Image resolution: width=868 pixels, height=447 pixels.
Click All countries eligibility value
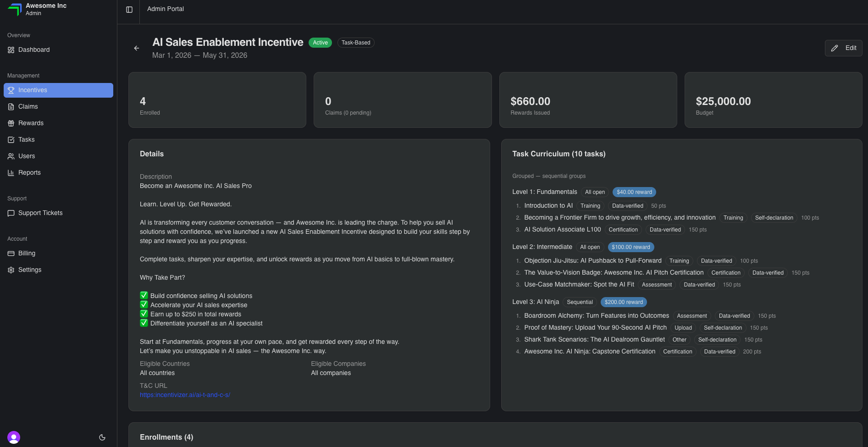157,373
